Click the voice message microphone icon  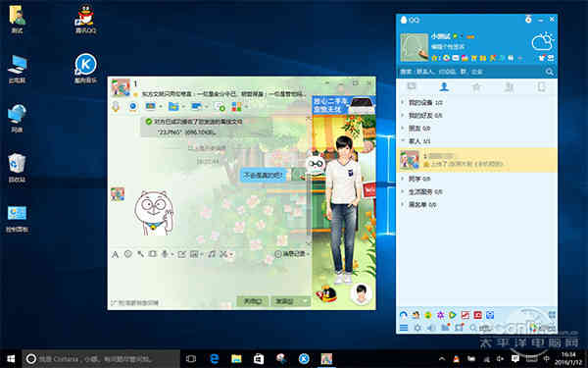pyautogui.click(x=165, y=254)
